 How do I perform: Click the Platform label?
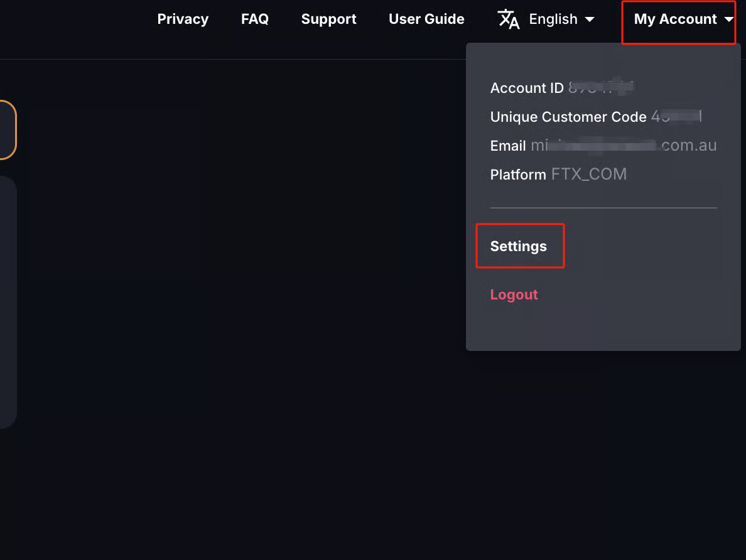coord(518,175)
